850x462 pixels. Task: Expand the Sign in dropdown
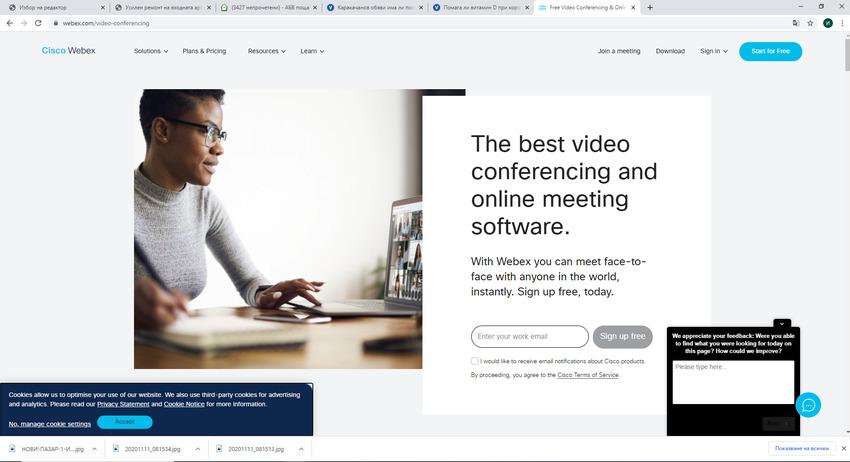(x=713, y=51)
